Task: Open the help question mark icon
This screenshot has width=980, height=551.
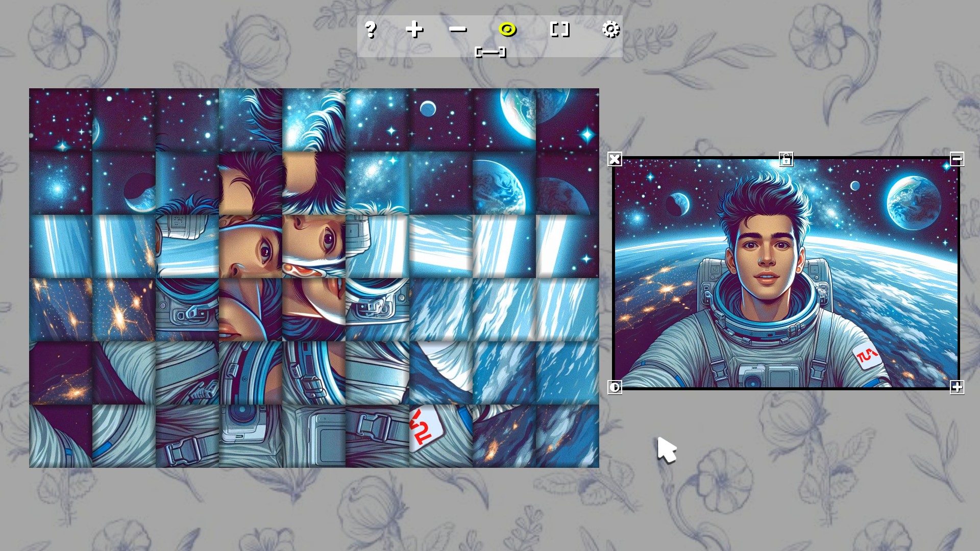Action: coord(371,30)
